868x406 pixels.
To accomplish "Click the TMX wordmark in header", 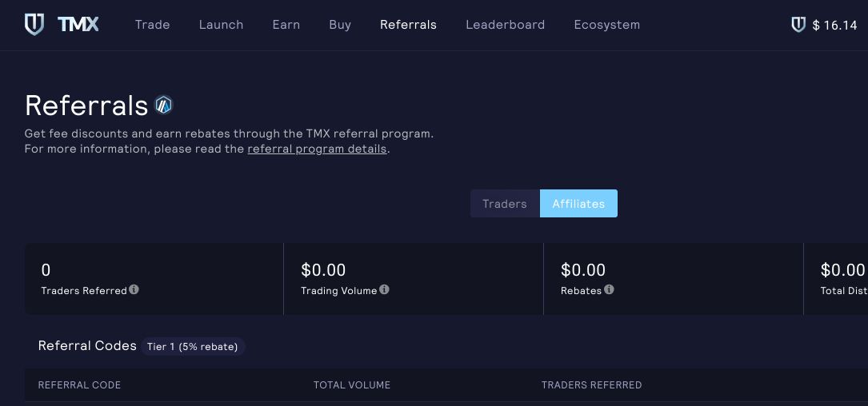I will tap(78, 24).
